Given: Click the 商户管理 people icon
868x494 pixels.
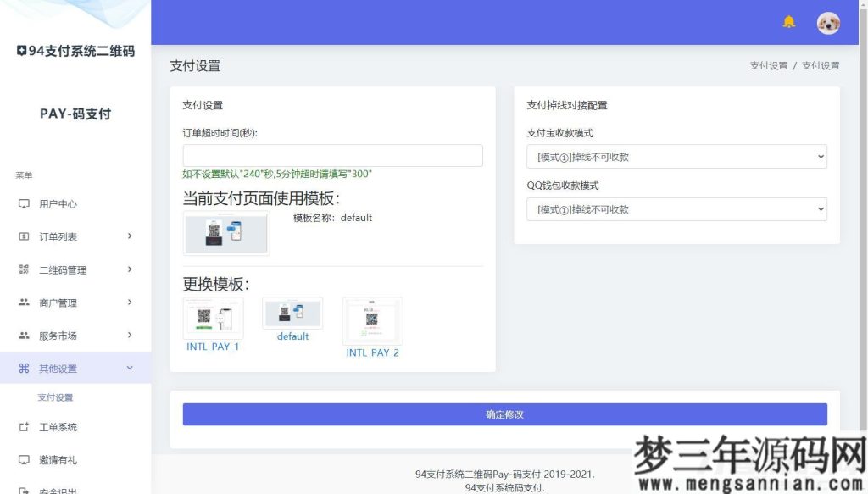Looking at the screenshot, I should point(25,302).
